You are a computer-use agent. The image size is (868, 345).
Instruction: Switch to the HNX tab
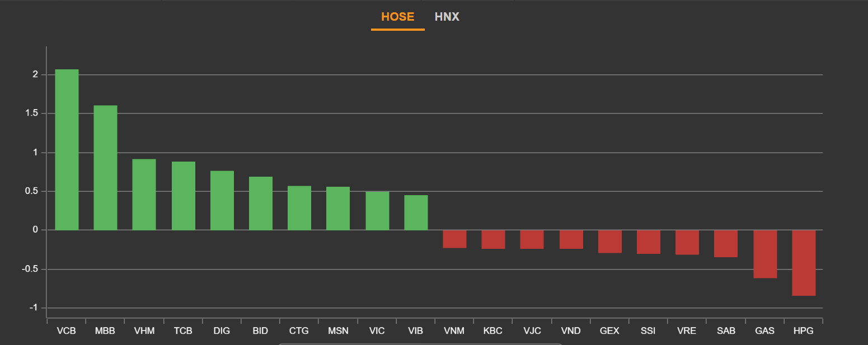[x=447, y=17]
